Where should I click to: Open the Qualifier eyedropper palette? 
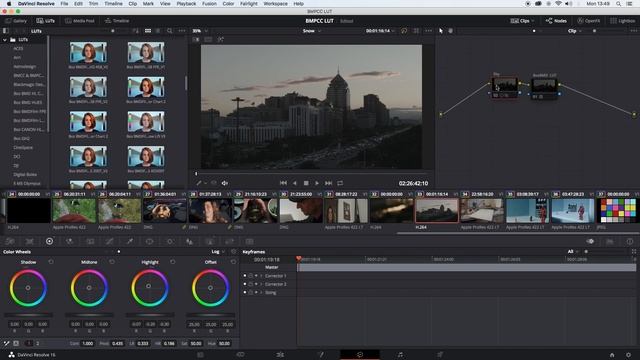129,241
